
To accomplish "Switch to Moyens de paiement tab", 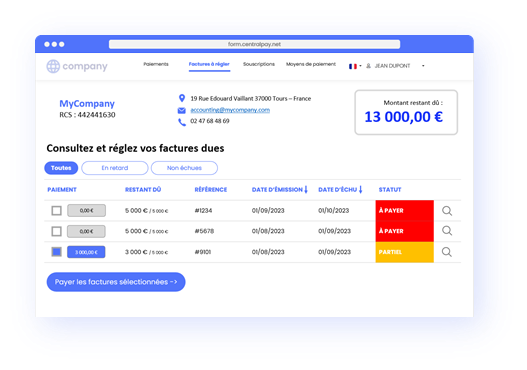I will (311, 64).
